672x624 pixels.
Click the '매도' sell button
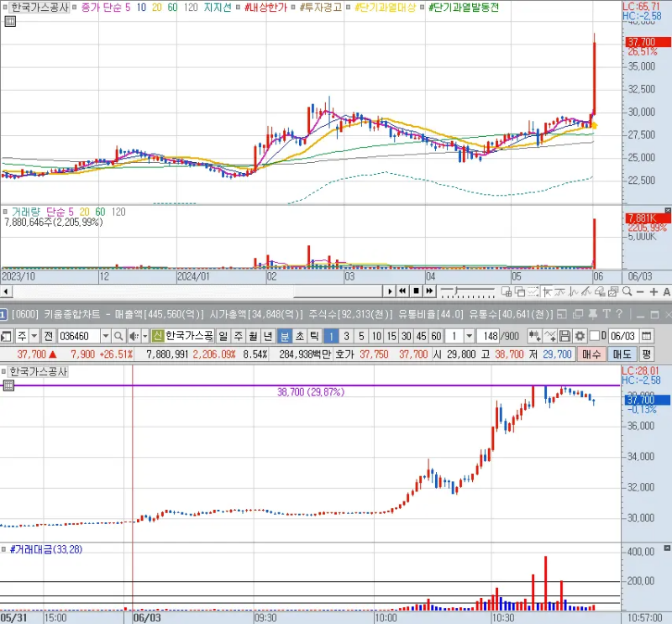point(622,354)
